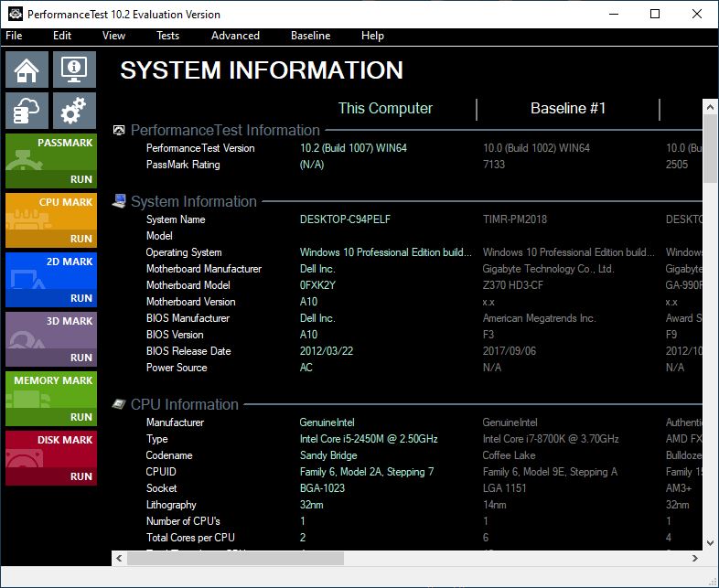
Task: Select the DESKTOP-C94PELF system name value
Action: click(345, 219)
